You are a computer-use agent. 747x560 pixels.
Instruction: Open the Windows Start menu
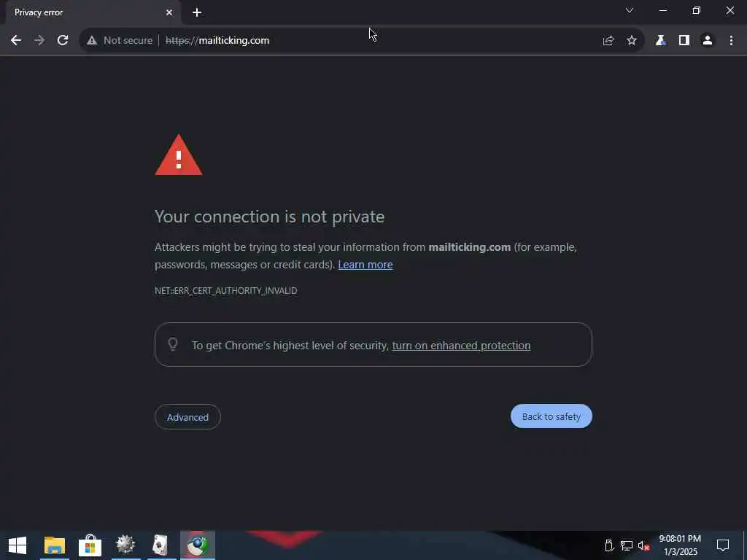(x=18, y=545)
